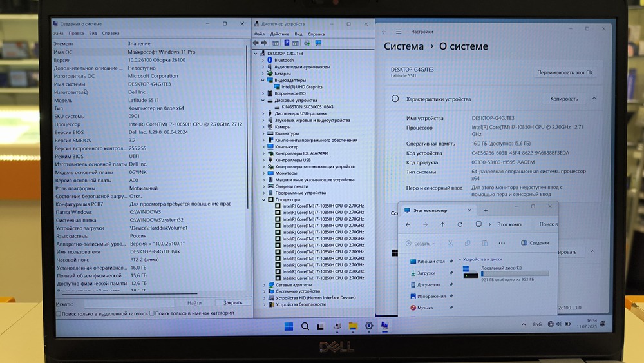Expand the Клавиатуры node
This screenshot has width=644, height=363.
pyautogui.click(x=263, y=133)
